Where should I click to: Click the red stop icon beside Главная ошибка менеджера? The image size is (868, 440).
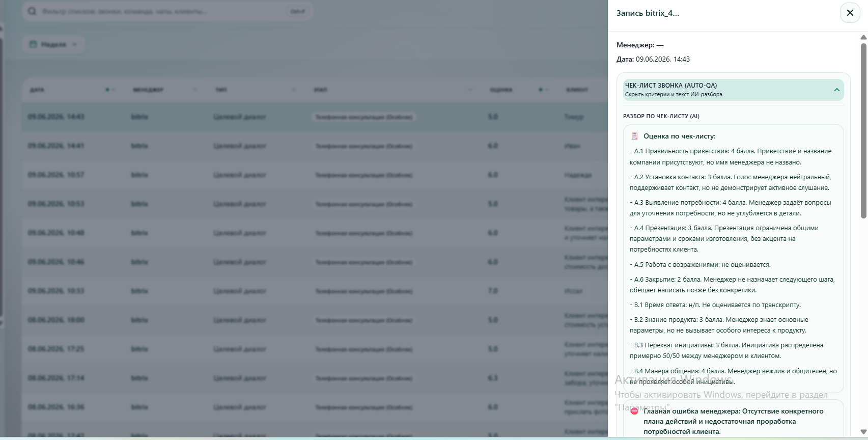coord(634,411)
